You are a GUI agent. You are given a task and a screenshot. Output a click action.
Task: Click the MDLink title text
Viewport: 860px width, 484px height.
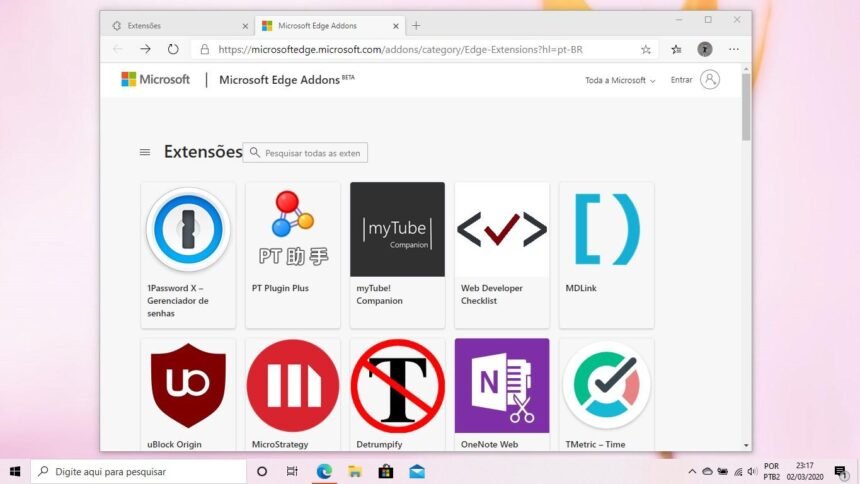[581, 288]
